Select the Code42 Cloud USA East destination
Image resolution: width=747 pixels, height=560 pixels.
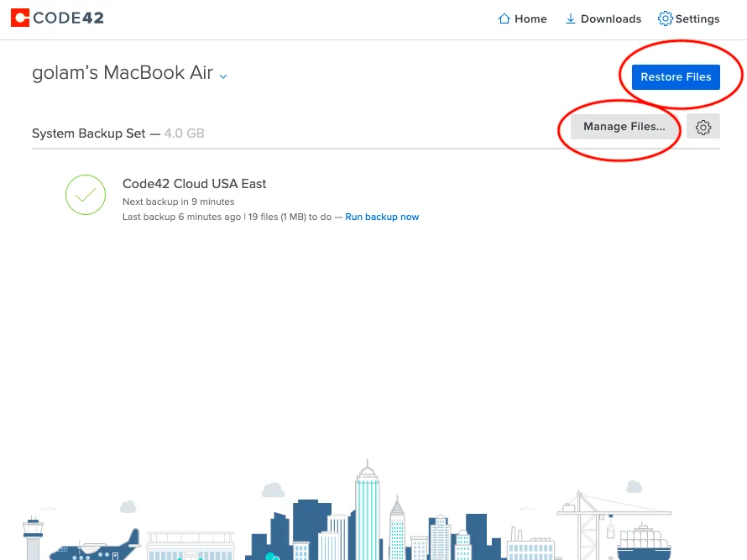(x=195, y=184)
